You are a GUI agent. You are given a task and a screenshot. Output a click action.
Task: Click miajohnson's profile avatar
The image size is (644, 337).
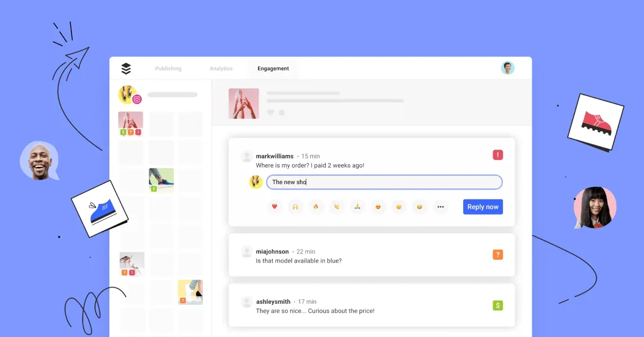247,251
